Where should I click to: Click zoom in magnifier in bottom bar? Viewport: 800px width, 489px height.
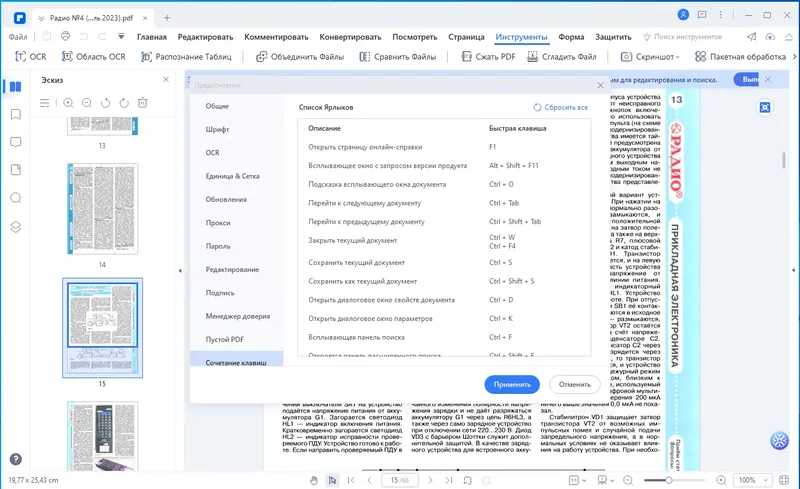point(721,480)
